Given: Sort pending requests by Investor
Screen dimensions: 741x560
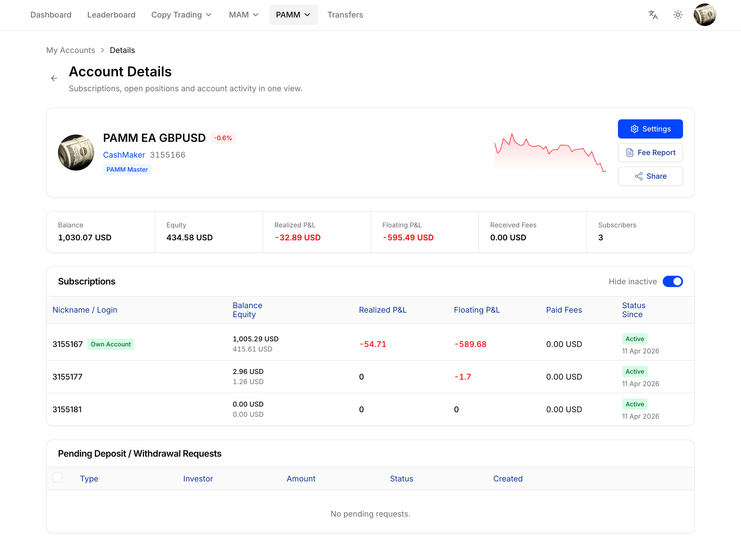Looking at the screenshot, I should click(x=198, y=479).
